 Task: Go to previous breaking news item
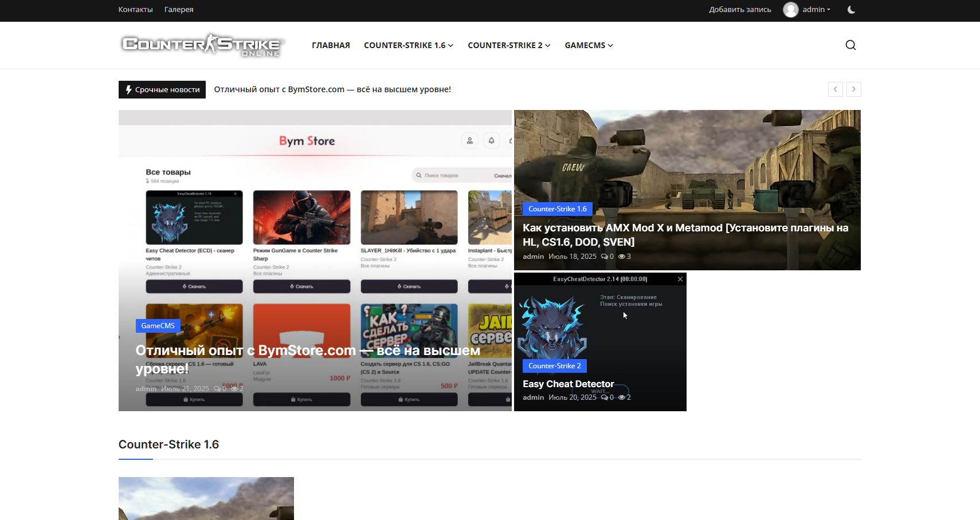[835, 89]
